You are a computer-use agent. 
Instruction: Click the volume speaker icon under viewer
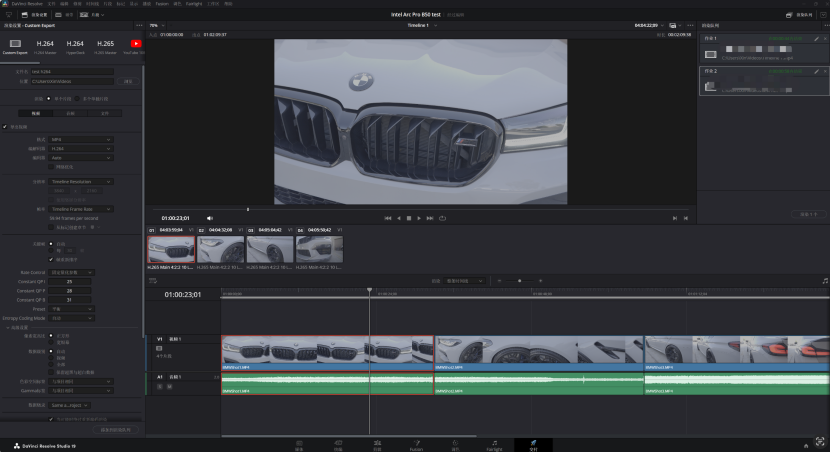tap(210, 217)
